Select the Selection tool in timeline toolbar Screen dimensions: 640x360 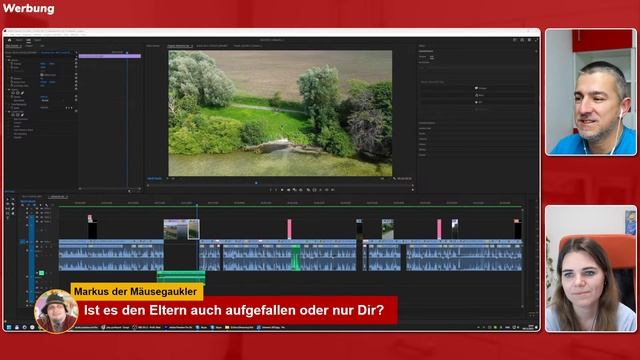7,200
